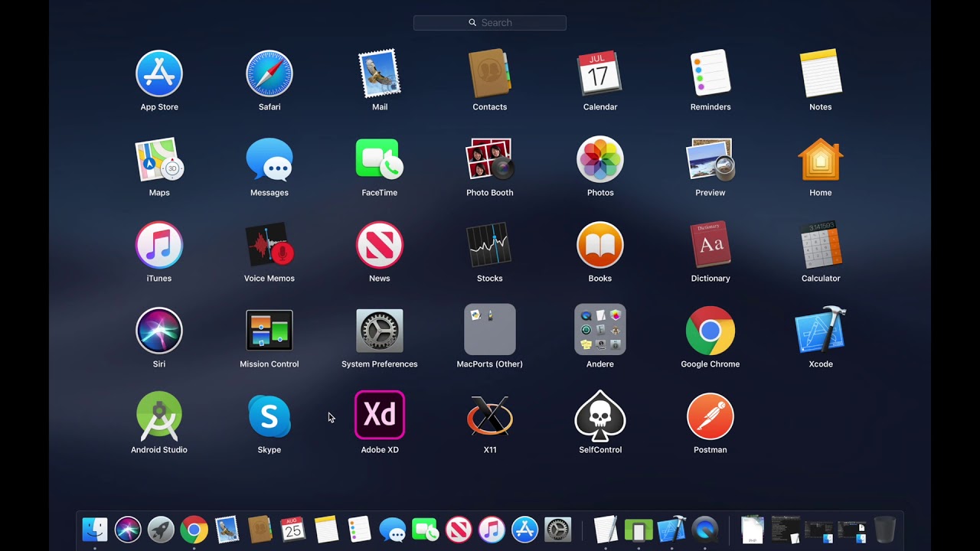Click the Siri icon in the Dock

[128, 530]
